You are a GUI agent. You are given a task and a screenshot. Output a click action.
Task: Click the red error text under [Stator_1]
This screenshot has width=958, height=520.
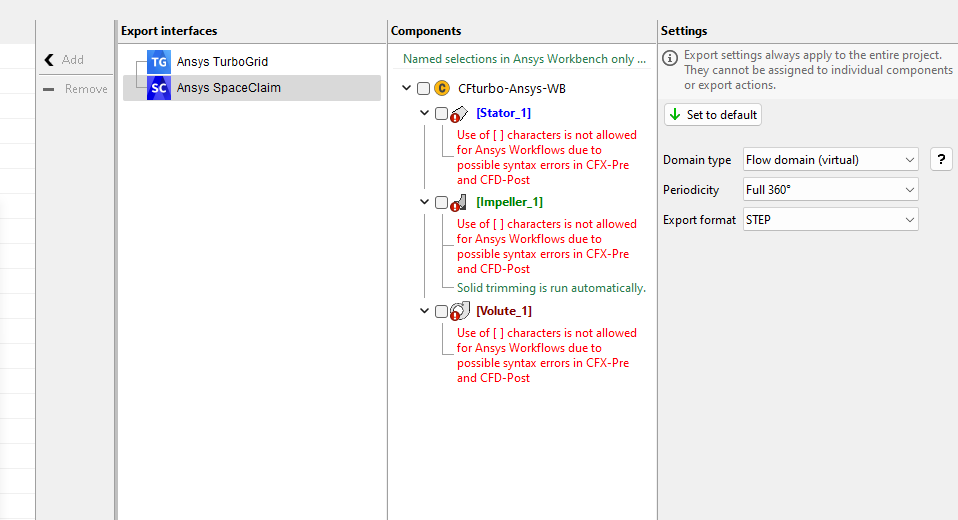click(547, 158)
